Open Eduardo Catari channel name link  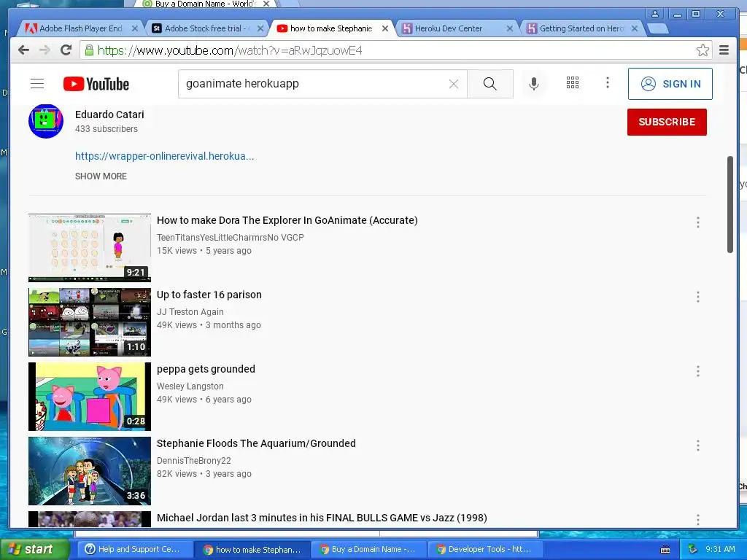coord(109,114)
